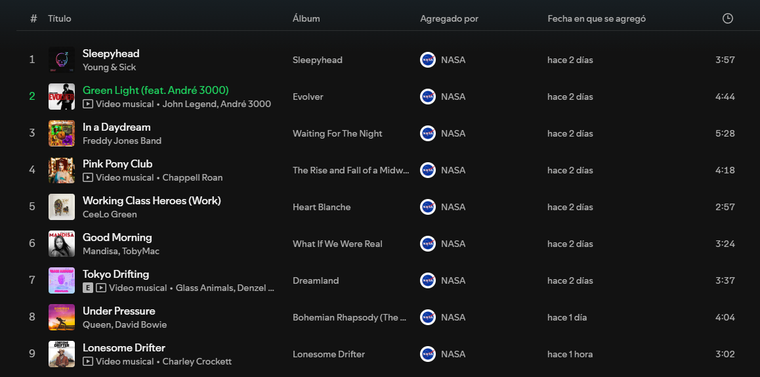The width and height of the screenshot is (760, 377).
Task: Open Sleepyhead album cover thumbnail
Action: point(62,60)
